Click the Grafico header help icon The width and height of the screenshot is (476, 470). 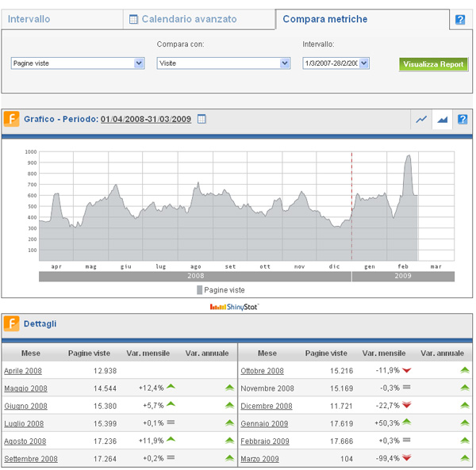(x=463, y=119)
